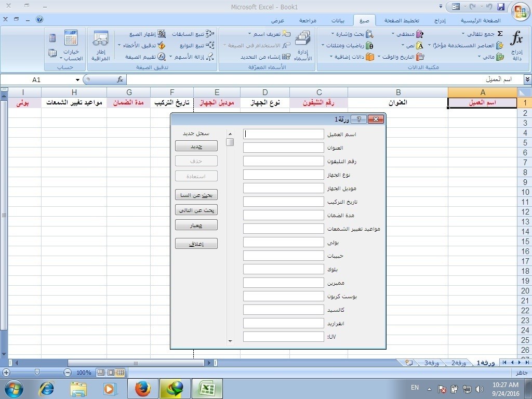The image size is (532, 399).
Task: Open the Name Box dropdown arrow
Action: (78, 79)
